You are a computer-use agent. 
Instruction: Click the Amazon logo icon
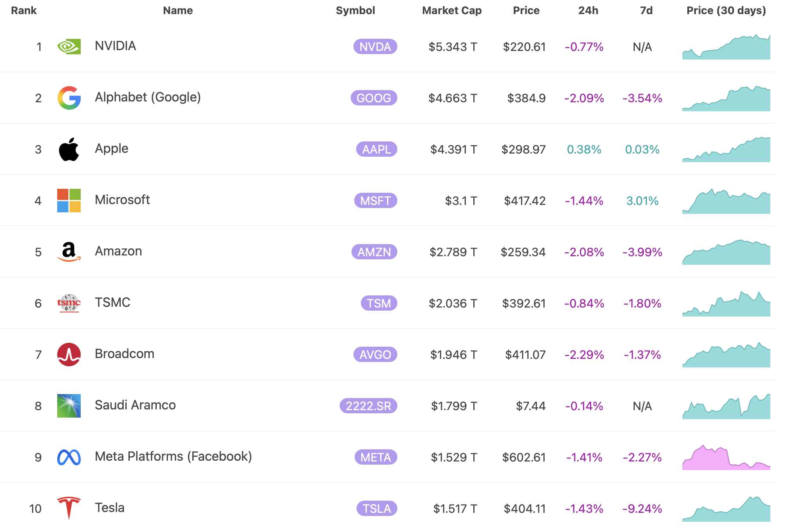[69, 252]
